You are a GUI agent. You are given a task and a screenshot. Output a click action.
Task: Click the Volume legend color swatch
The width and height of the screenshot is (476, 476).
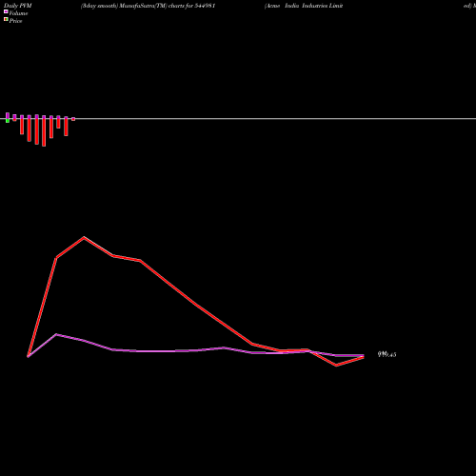[6, 11]
